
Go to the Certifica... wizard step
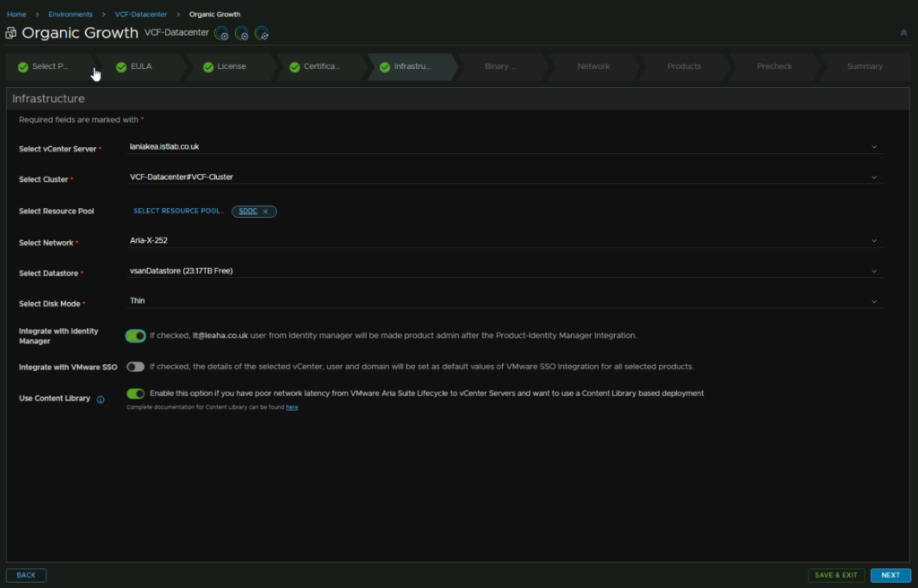322,66
